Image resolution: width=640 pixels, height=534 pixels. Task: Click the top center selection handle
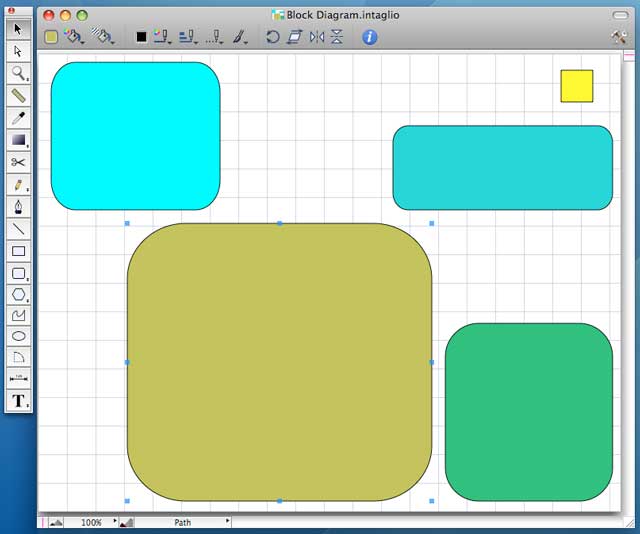click(280, 223)
